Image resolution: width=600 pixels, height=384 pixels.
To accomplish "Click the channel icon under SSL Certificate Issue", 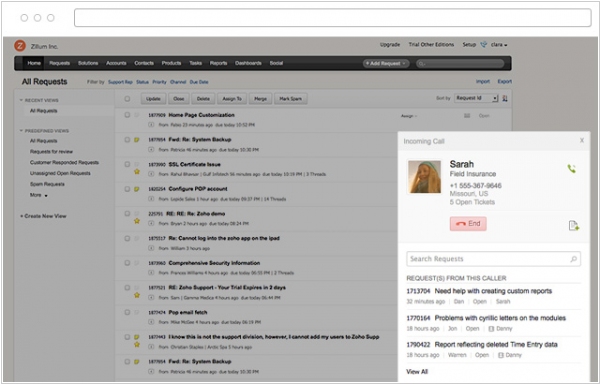I will pos(151,174).
